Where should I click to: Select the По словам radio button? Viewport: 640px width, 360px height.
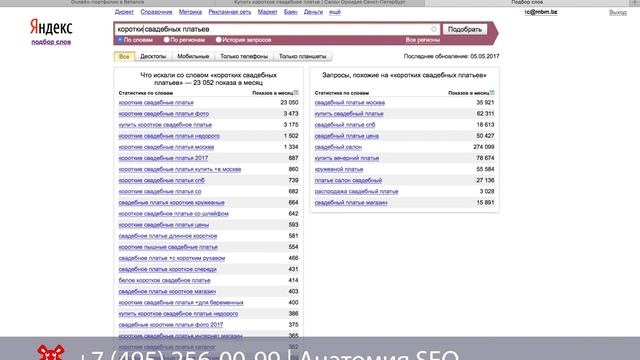click(120, 40)
